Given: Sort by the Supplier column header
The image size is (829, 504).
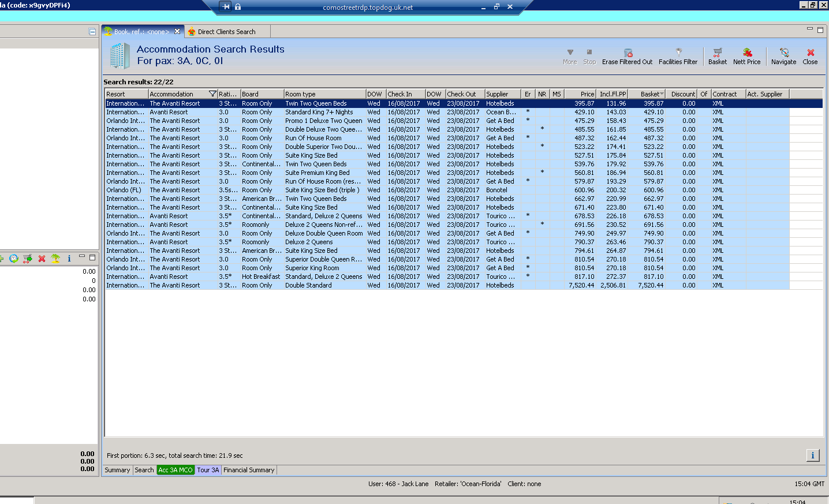Looking at the screenshot, I should pyautogui.click(x=503, y=94).
